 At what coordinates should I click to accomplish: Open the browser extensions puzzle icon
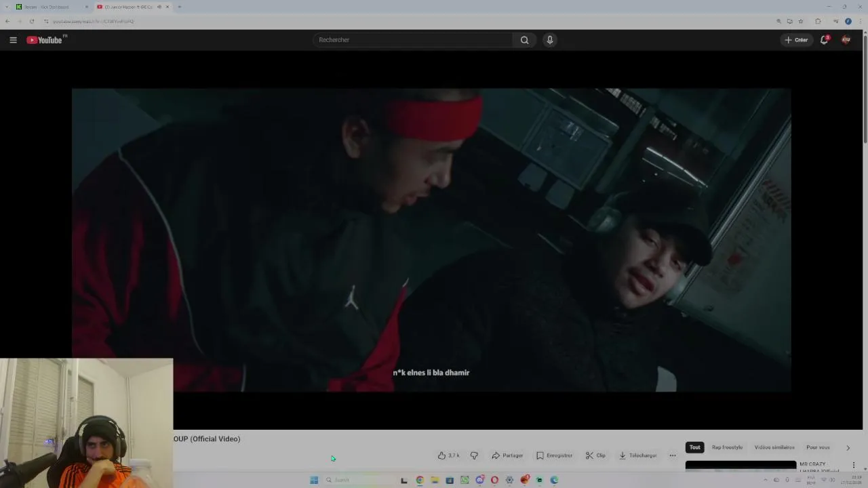tap(818, 21)
